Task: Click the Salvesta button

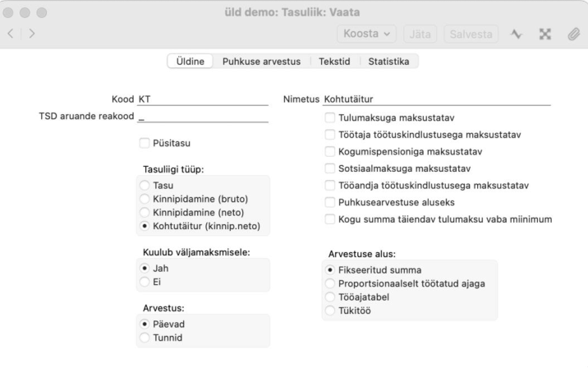Action: pyautogui.click(x=471, y=34)
